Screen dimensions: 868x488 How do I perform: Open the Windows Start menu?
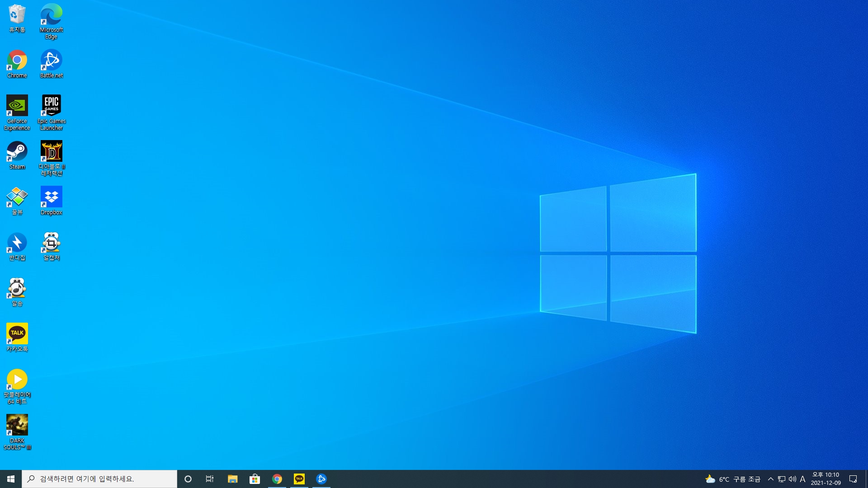pyautogui.click(x=11, y=479)
